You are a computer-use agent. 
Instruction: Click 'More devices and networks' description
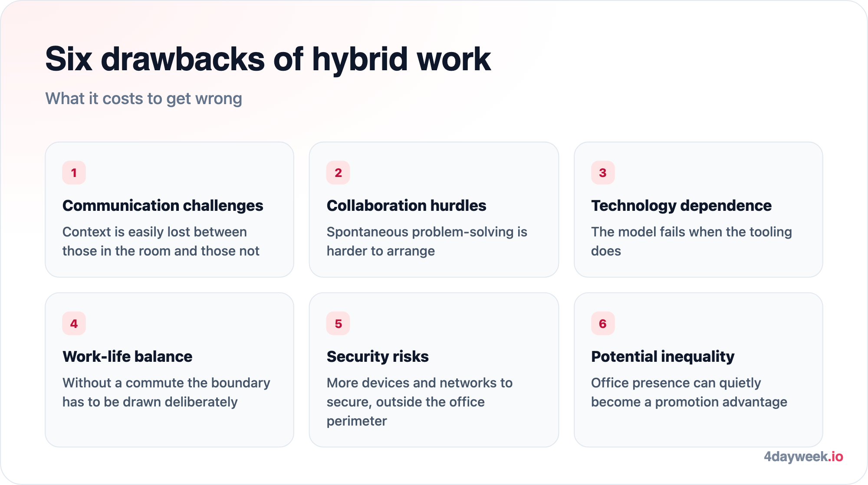coord(419,402)
